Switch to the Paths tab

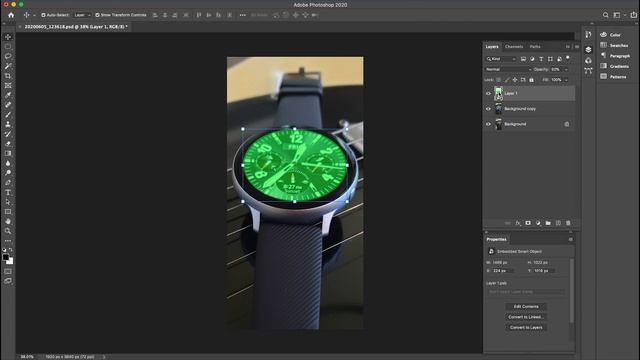click(535, 47)
